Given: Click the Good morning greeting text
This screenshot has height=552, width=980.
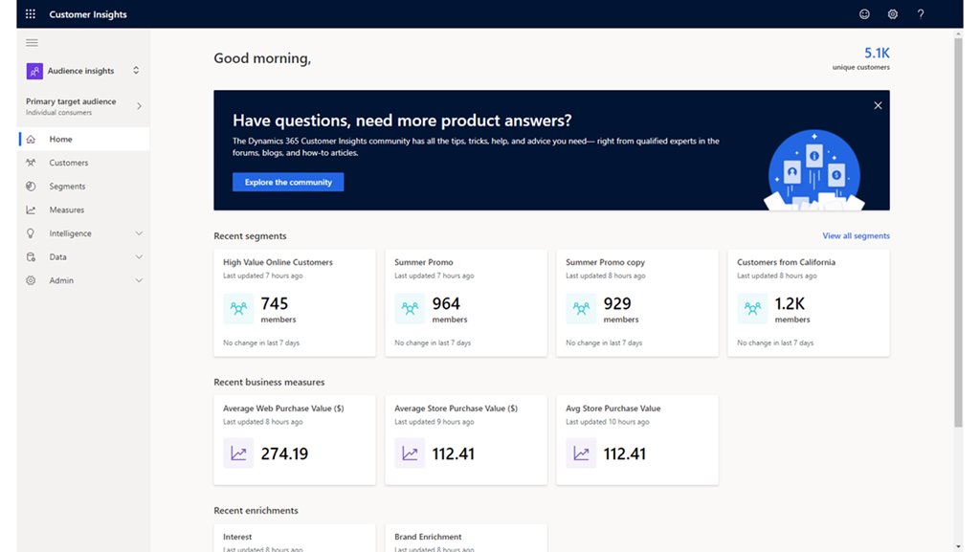Looking at the screenshot, I should tap(262, 58).
